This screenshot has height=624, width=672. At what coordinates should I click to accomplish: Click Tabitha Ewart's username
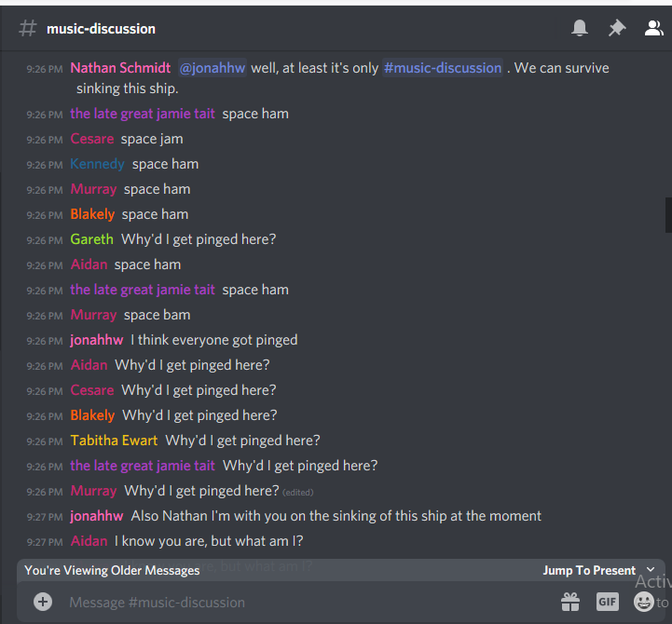(114, 441)
